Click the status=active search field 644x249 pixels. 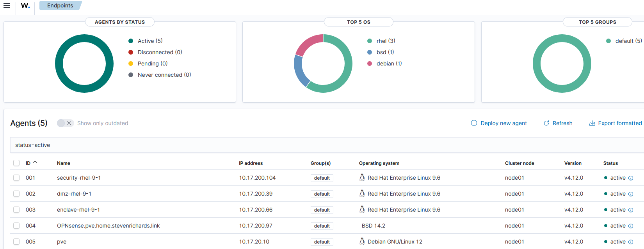tap(327, 145)
